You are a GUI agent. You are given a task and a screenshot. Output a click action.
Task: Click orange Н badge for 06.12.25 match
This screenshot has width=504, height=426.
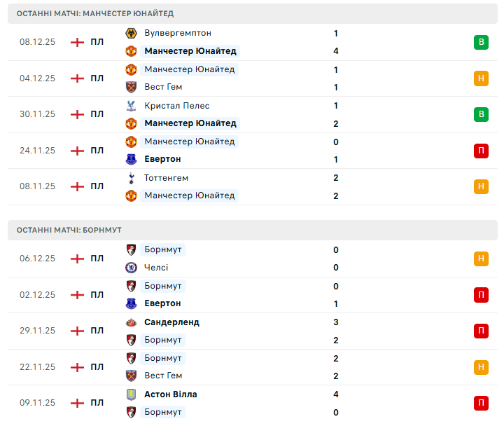[481, 259]
